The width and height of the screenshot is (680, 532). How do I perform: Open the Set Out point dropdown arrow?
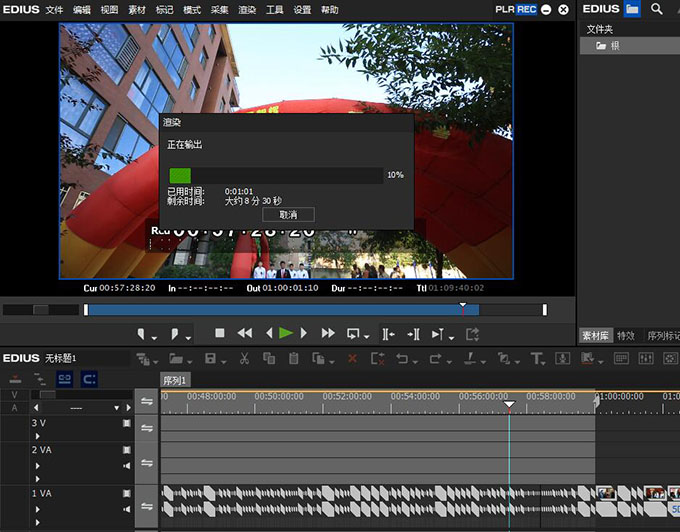[x=188, y=338]
